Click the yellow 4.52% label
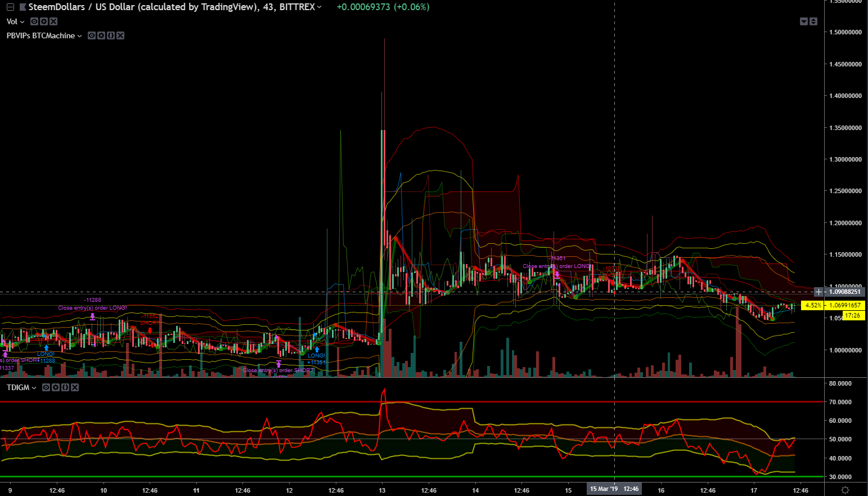868x496 pixels. click(813, 305)
